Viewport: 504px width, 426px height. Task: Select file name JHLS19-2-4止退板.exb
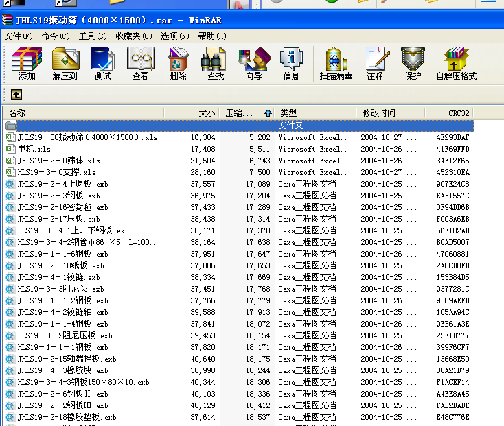point(62,184)
